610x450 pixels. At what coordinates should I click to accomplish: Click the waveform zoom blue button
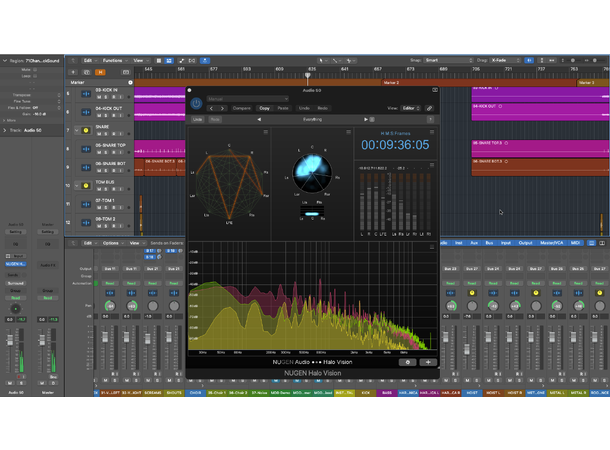(529, 60)
